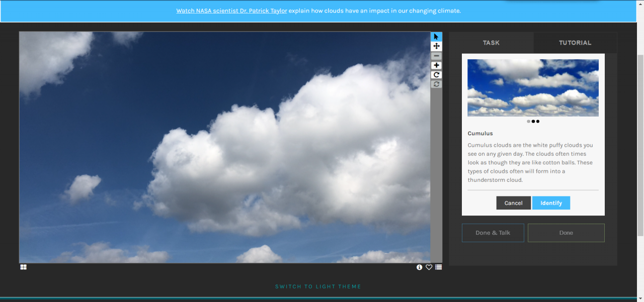
Task: Favorite this image with the heart
Action: (x=429, y=267)
